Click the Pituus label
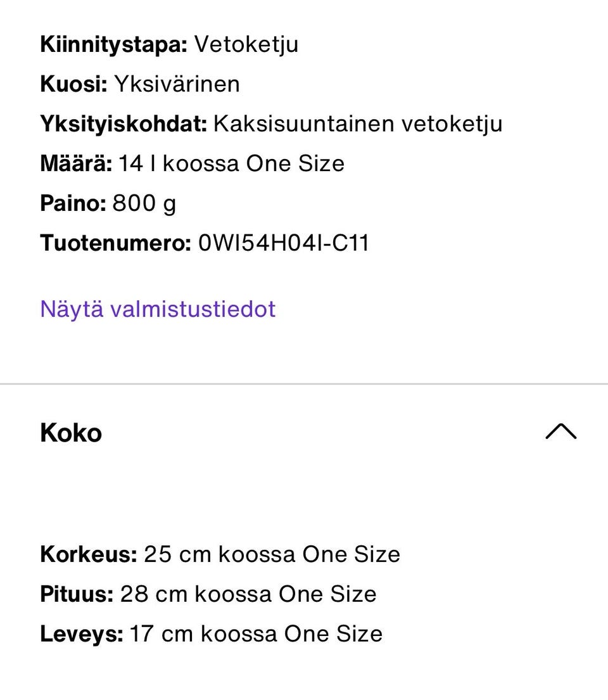Viewport: 608px width, 700px height. 76,594
